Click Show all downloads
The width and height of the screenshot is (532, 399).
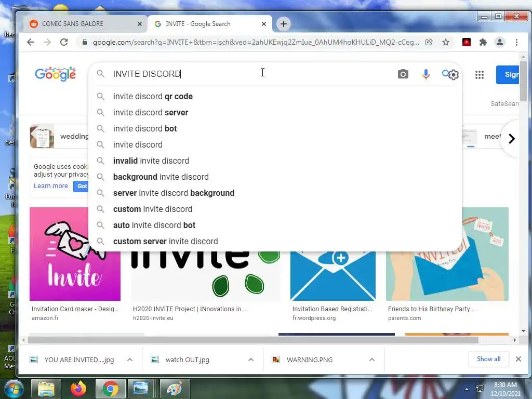pos(488,359)
